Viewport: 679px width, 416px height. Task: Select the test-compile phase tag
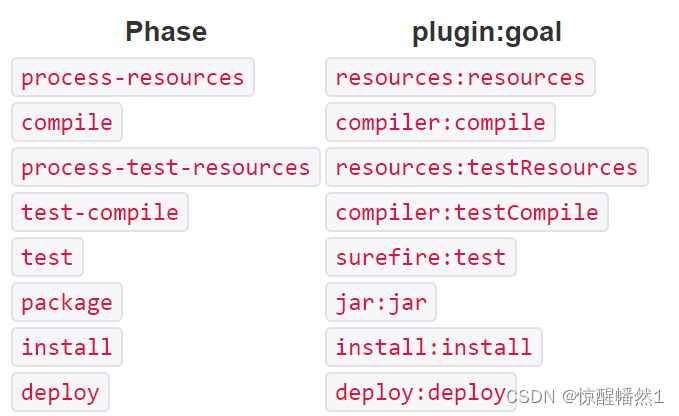(x=100, y=212)
